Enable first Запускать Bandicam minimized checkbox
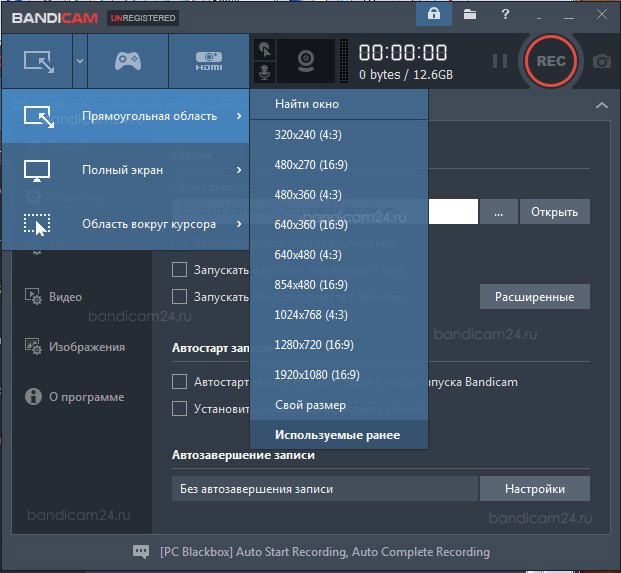Viewport: 621px width, 573px height. pos(179,270)
